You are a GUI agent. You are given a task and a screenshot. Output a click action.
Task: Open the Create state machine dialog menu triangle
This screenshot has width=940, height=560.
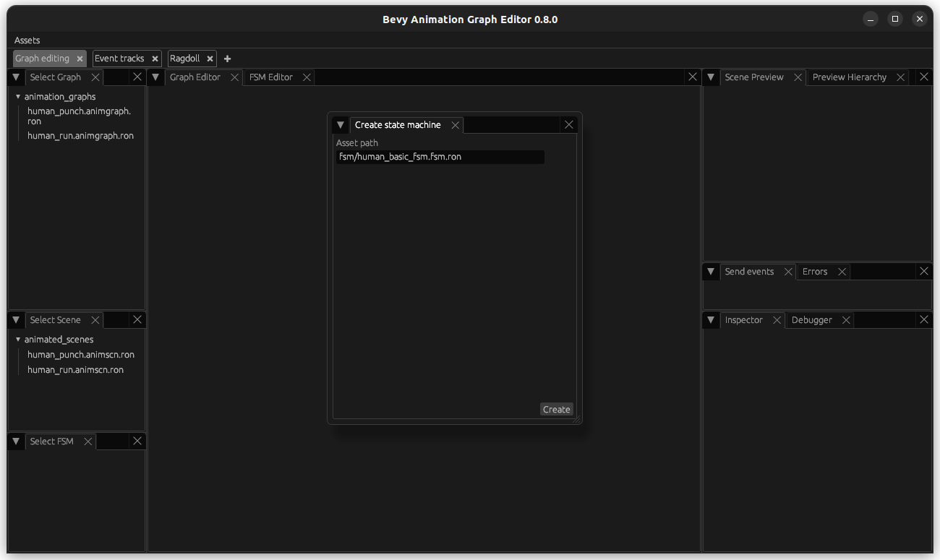click(x=340, y=124)
